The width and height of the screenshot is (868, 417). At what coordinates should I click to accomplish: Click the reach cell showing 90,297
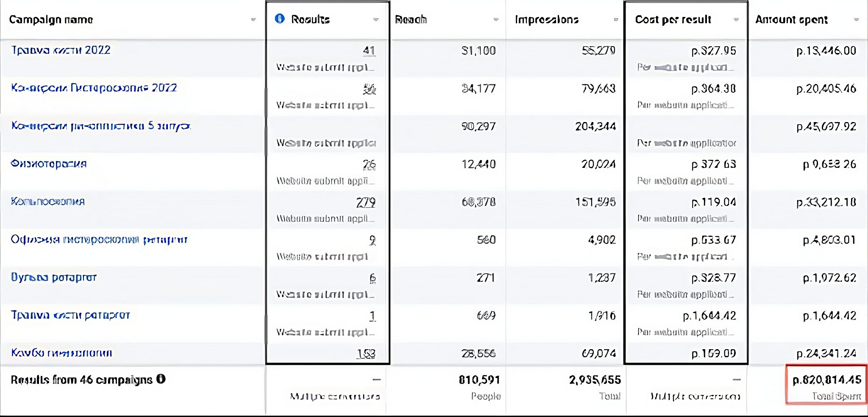[x=479, y=127]
